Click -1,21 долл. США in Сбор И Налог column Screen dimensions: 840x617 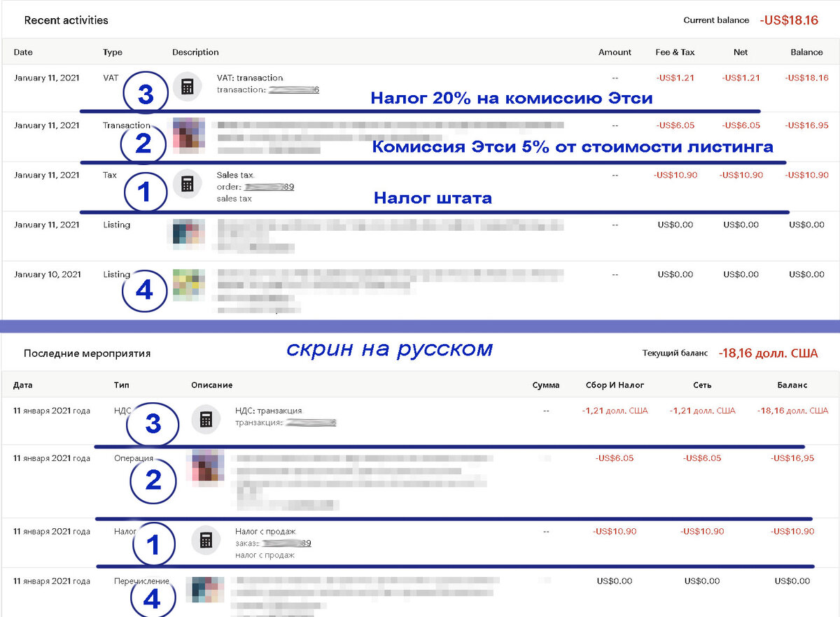615,411
